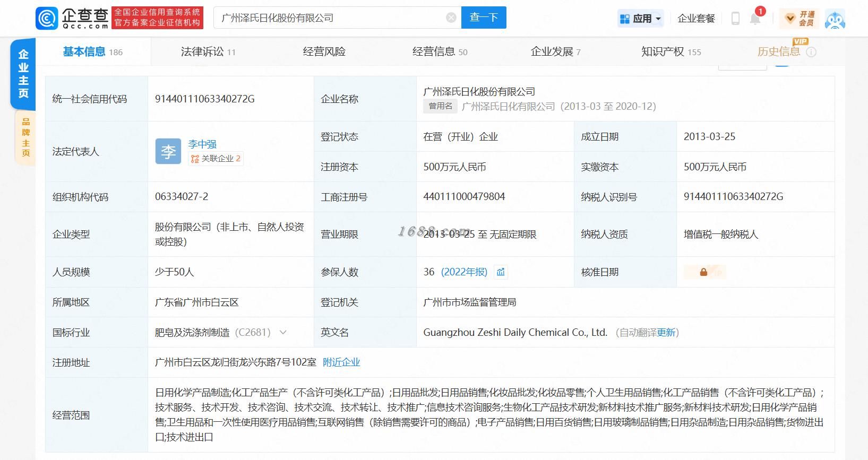Click the 成立日期 value 2013-03-25
The image size is (868, 460).
709,136
